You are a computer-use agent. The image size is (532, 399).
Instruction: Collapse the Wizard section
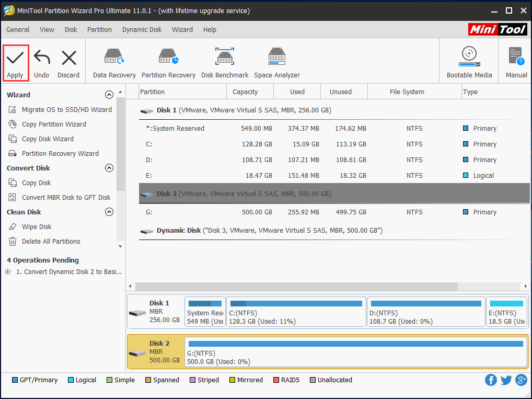coord(109,95)
